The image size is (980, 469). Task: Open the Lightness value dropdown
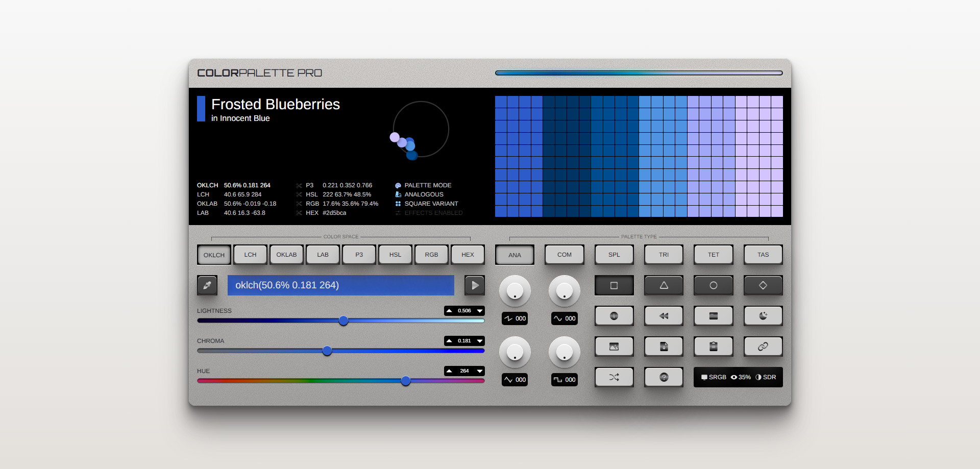click(479, 311)
